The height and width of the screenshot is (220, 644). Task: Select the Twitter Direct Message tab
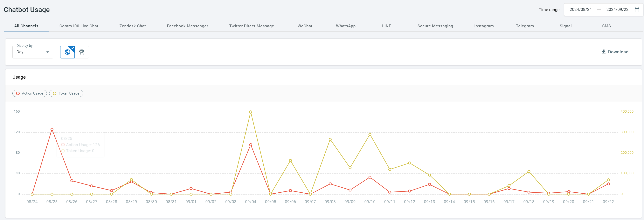252,26
